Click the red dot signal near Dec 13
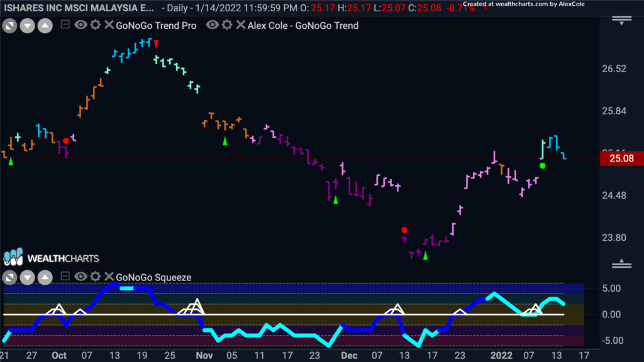Viewport: 644px width, 362px height. [x=404, y=230]
